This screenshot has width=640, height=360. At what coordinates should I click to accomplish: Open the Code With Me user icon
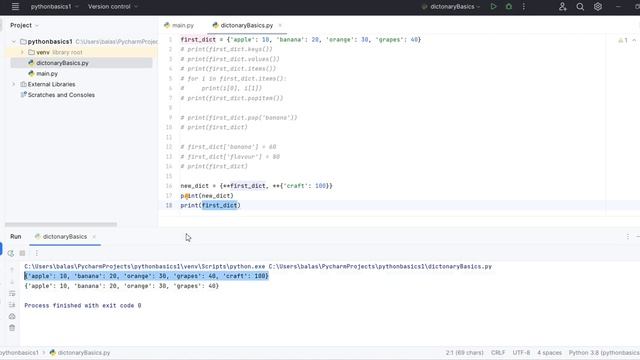[x=562, y=7]
